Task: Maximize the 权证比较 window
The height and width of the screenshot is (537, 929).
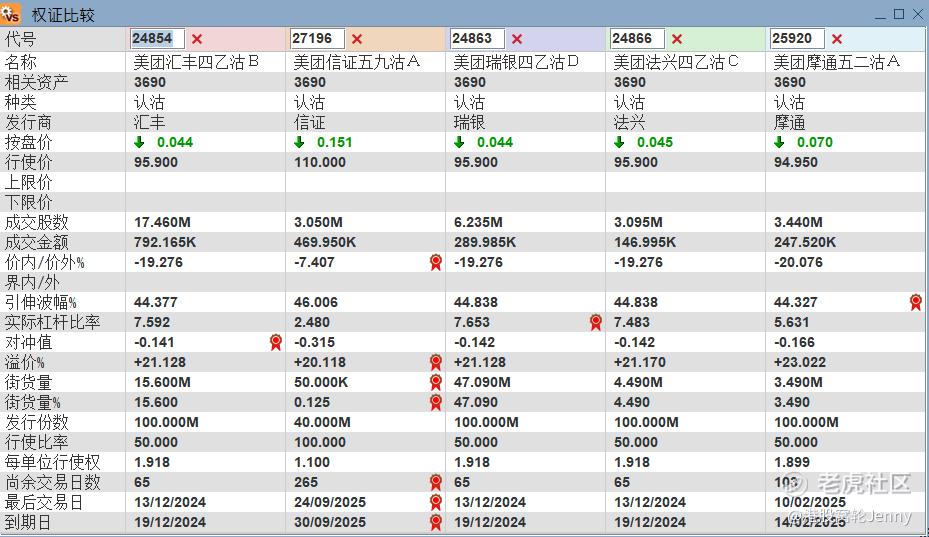Action: (899, 14)
